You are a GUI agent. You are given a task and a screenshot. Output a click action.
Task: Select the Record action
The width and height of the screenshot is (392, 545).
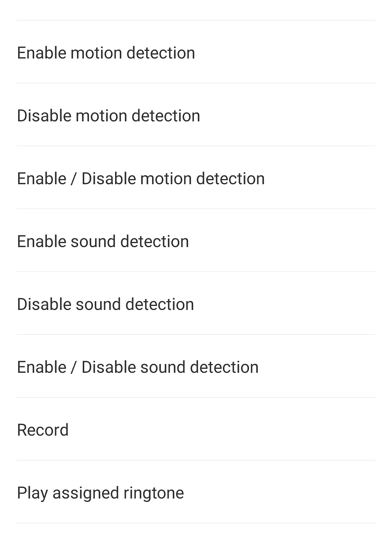(x=43, y=430)
